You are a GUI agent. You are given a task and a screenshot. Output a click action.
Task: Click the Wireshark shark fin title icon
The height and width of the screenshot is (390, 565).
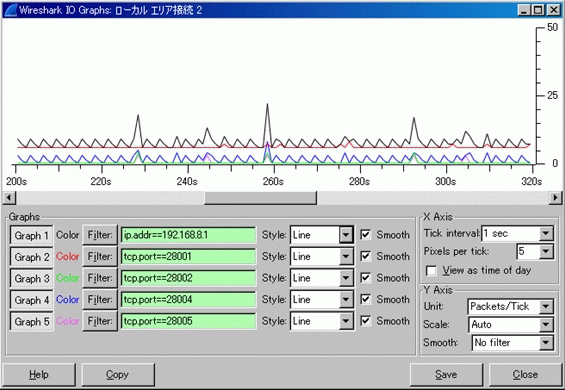pyautogui.click(x=10, y=10)
